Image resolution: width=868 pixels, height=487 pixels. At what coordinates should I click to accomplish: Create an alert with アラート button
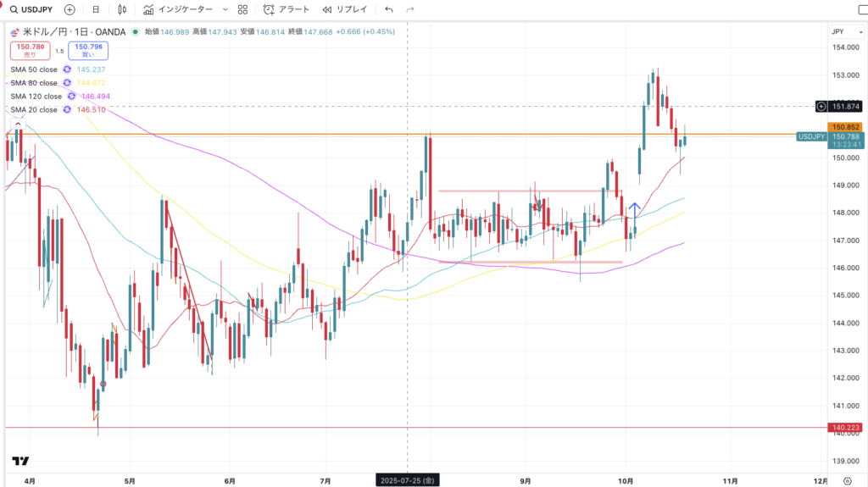coord(287,9)
